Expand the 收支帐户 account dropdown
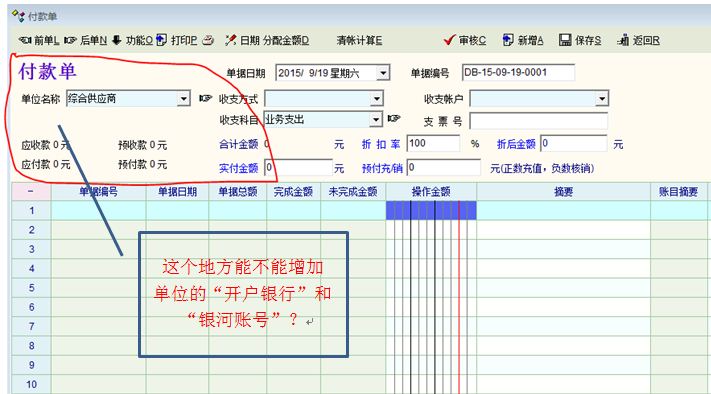The height and width of the screenshot is (394, 711). click(602, 98)
